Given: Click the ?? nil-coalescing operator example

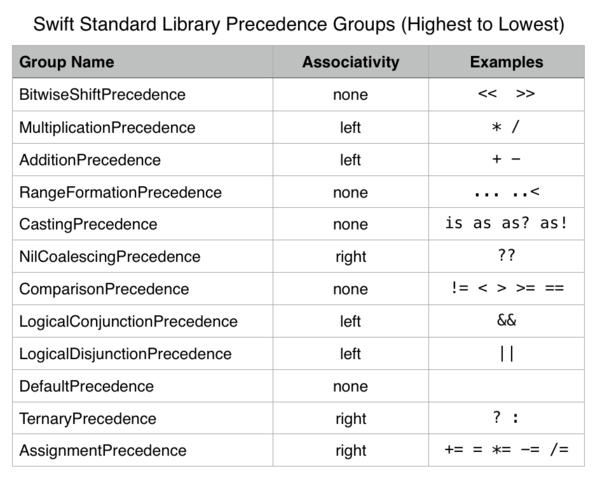Looking at the screenshot, I should (x=506, y=256).
